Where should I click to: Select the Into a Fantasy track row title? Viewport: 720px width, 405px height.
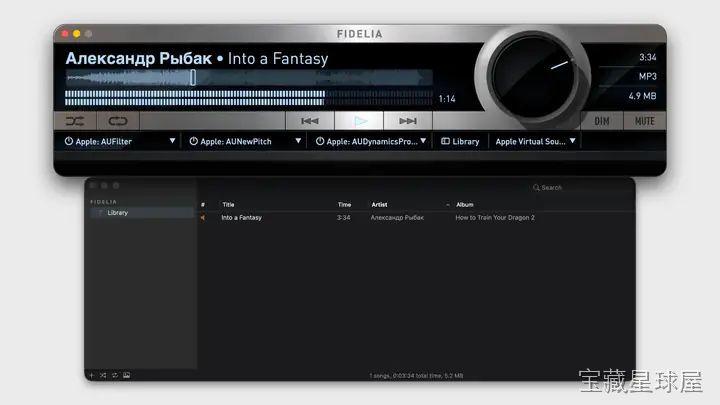click(x=242, y=218)
